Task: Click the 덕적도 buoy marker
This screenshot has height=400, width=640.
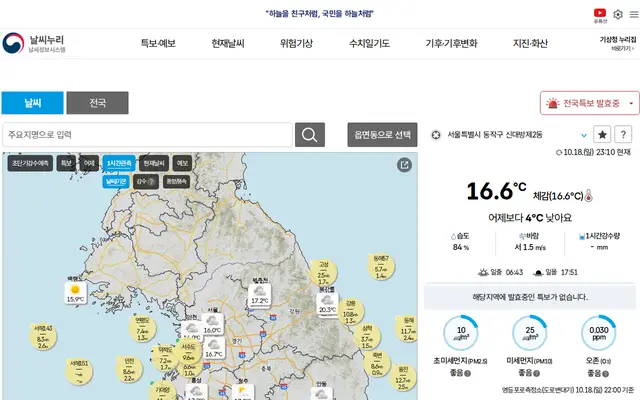Action: tap(165, 358)
